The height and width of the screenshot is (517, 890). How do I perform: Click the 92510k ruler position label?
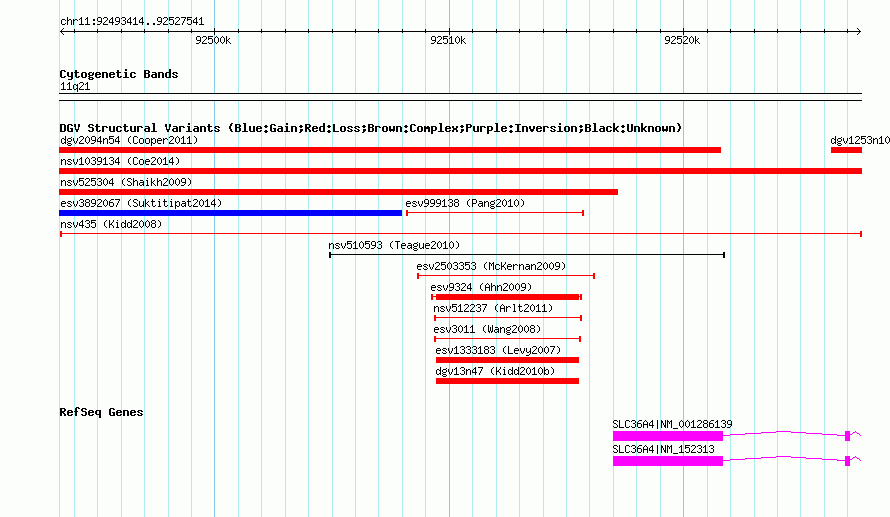pos(448,40)
